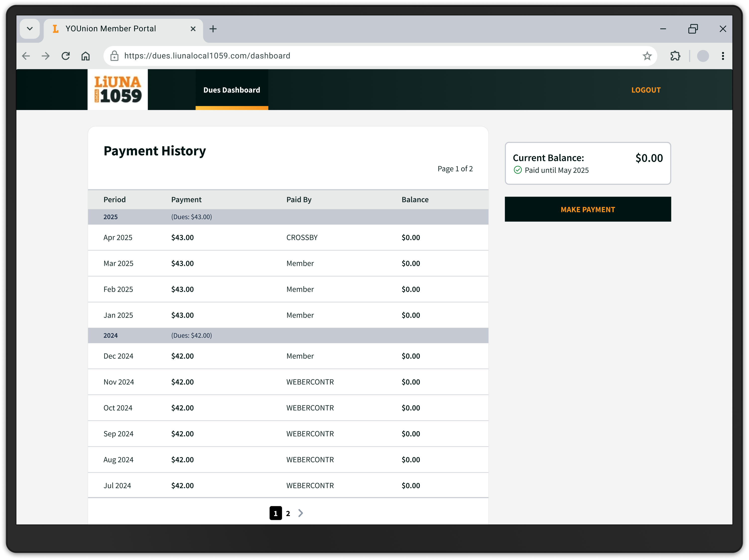Image resolution: width=749 pixels, height=560 pixels.
Task: Click the Current Balance $0.00 amount
Action: point(649,158)
